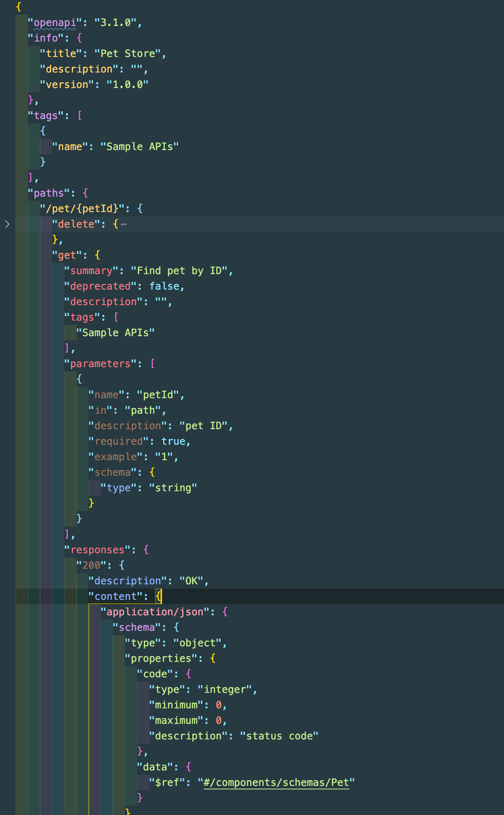This screenshot has height=815, width=504.
Task: Expand the collapsed "delete" block chevron
Action: coord(7,224)
